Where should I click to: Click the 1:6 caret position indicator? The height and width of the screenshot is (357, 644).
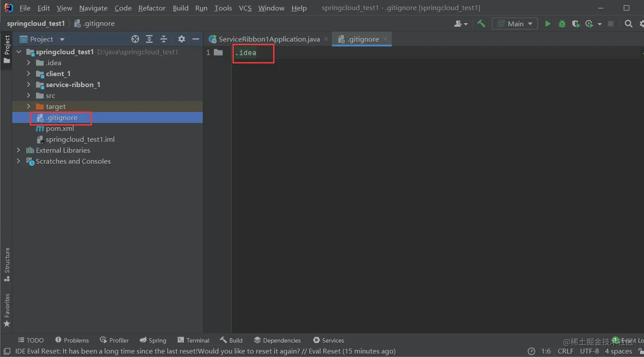pos(546,351)
